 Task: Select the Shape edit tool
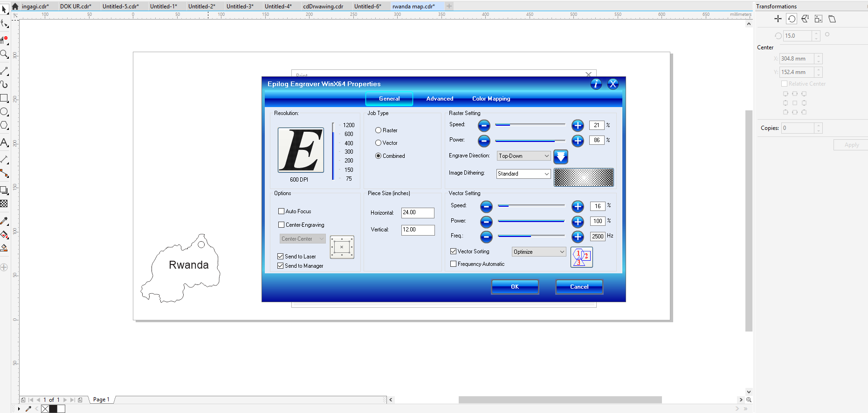[x=4, y=23]
